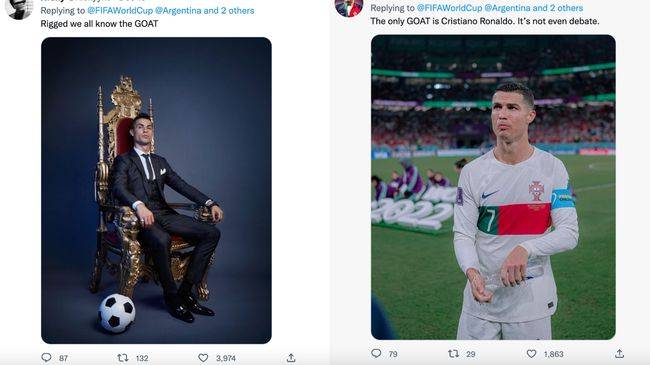This screenshot has width=650, height=365.
Task: Click 'and 2 others' in right tweet
Action: [558, 8]
